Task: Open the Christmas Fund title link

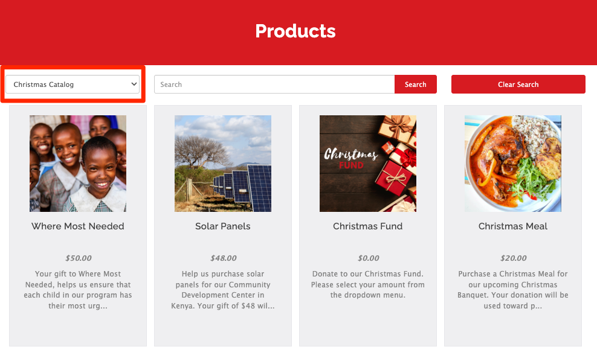Action: tap(368, 226)
